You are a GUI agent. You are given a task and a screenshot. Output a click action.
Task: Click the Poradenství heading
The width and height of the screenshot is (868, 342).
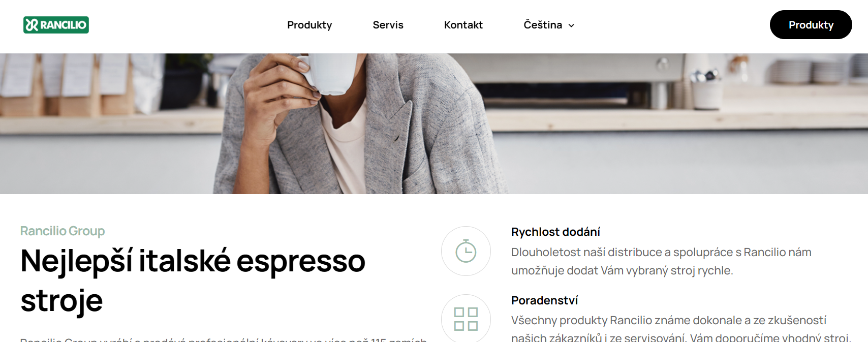tap(544, 300)
